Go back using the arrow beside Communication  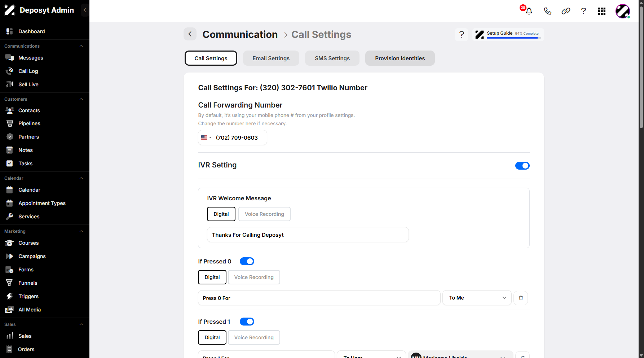[x=190, y=34]
